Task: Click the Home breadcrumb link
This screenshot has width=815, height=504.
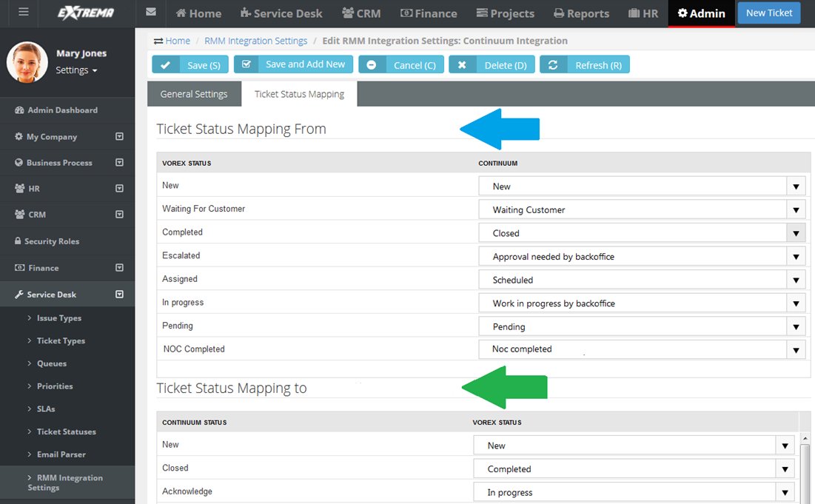Action: click(x=178, y=41)
